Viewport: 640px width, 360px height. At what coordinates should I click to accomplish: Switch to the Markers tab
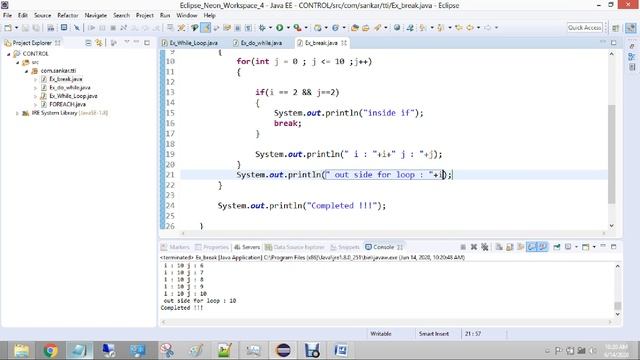(x=176, y=247)
